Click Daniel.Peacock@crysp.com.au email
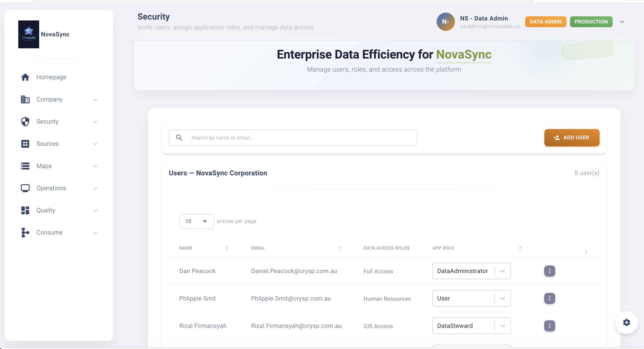 294,271
